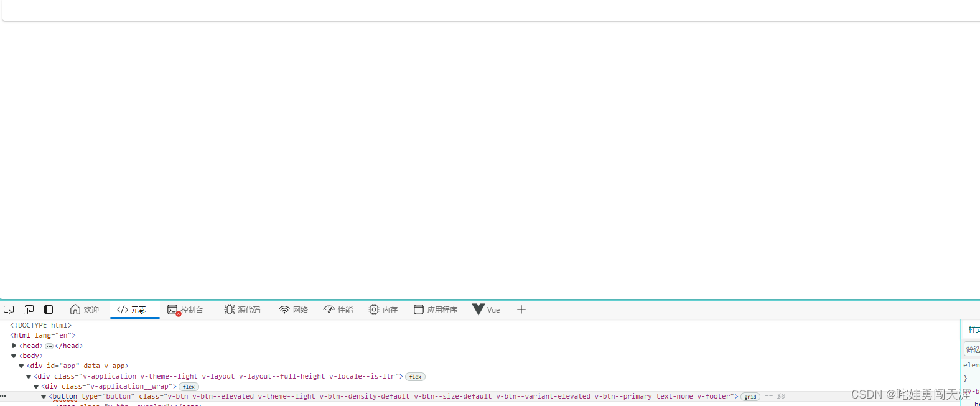The width and height of the screenshot is (980, 406).
Task: Click the ellipsis badge inside head tag
Action: coord(49,346)
